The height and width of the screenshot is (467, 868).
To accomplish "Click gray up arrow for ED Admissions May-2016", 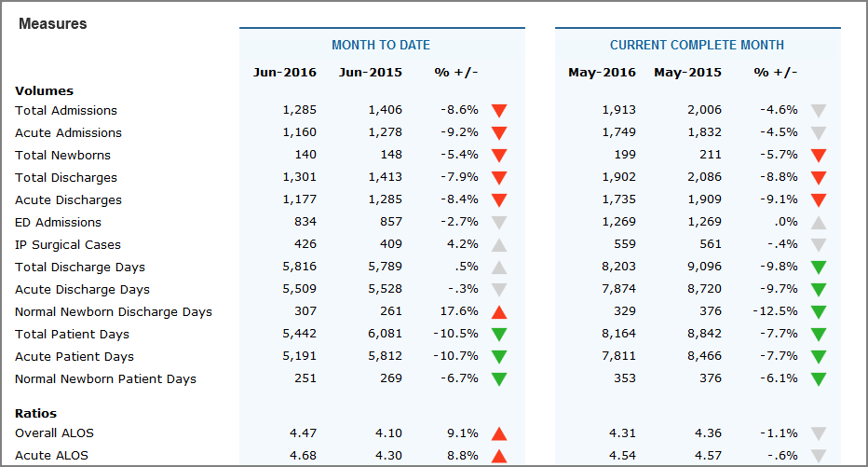I will [819, 223].
